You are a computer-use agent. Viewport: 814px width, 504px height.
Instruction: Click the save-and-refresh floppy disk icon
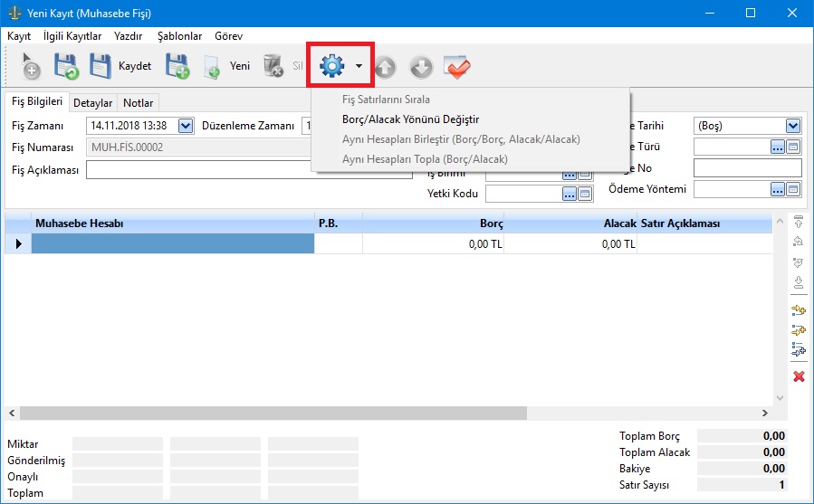pos(66,66)
